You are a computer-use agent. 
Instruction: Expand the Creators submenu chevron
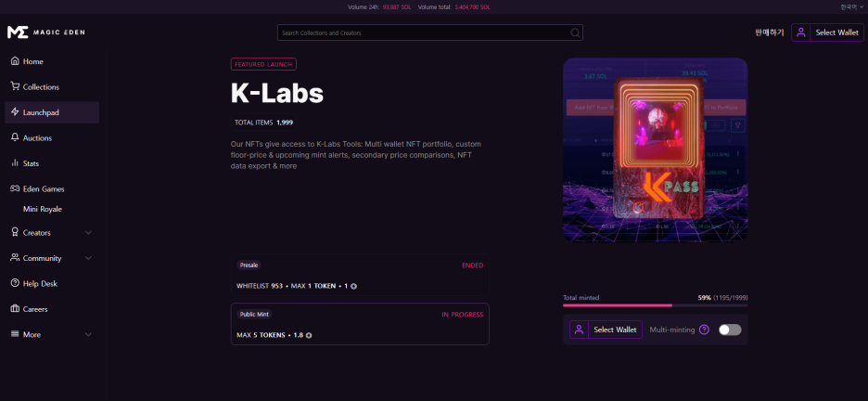[x=88, y=233]
